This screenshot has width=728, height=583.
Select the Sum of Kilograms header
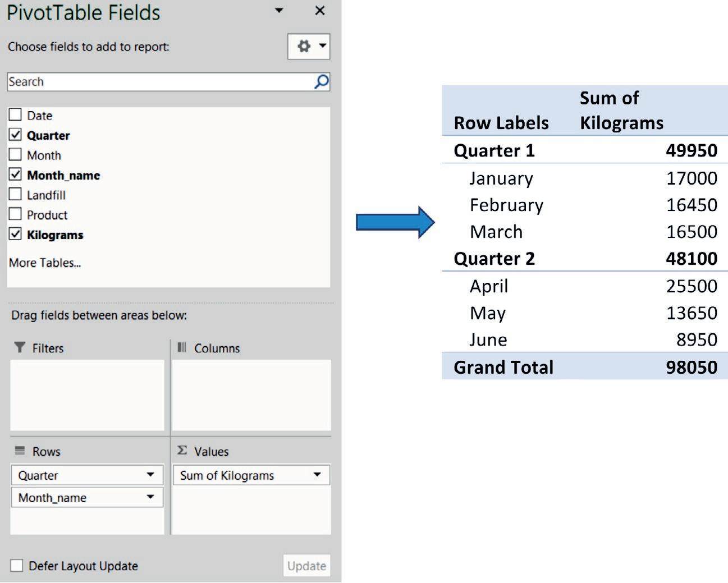click(622, 110)
